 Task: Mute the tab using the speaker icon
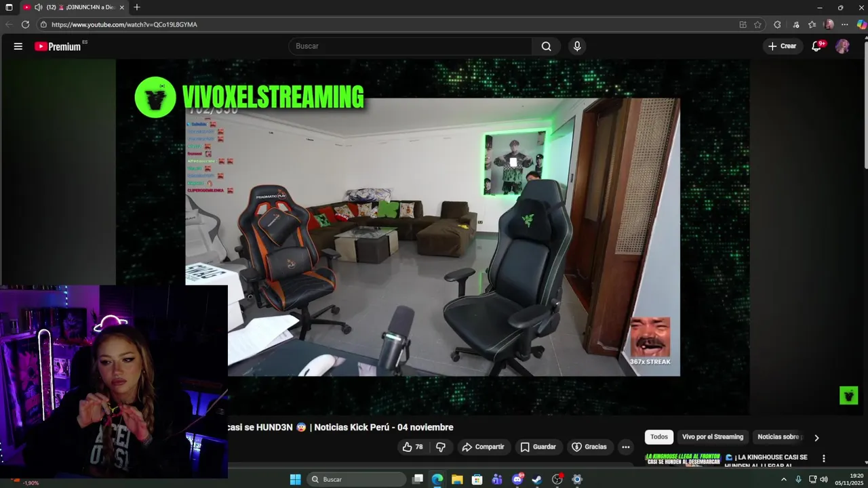38,7
